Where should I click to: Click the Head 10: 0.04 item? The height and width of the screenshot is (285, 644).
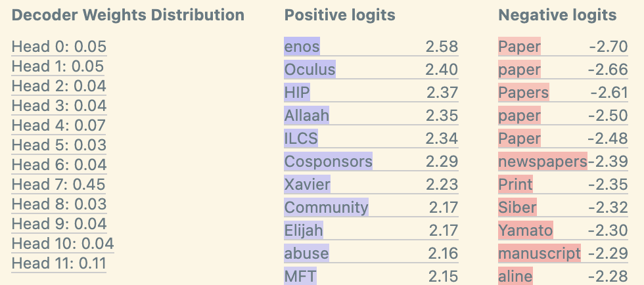click(x=62, y=244)
